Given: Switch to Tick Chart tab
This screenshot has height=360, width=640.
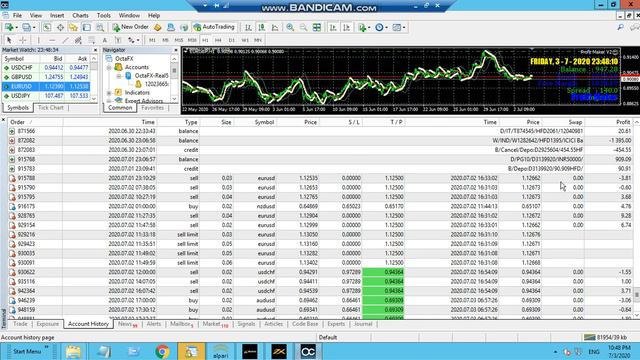Looking at the screenshot, I should 51,108.
